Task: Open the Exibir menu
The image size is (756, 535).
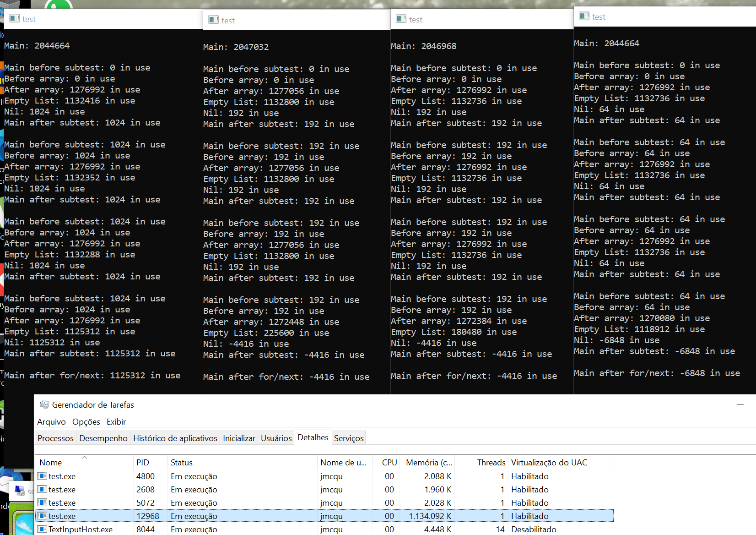Action: pyautogui.click(x=116, y=422)
